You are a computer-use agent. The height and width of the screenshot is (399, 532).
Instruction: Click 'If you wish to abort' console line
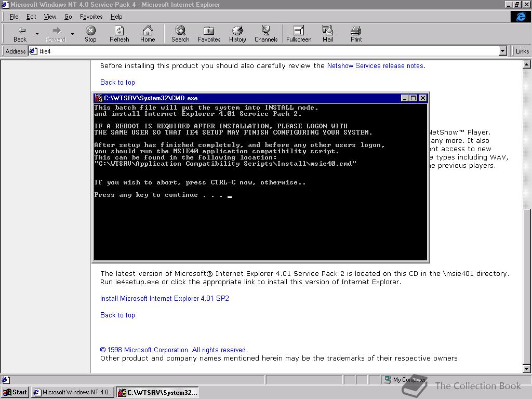tap(200, 182)
